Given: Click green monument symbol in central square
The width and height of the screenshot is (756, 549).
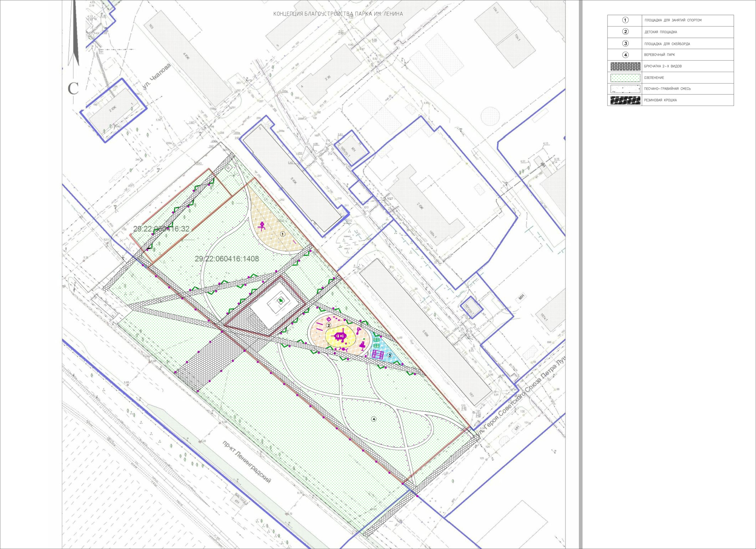Looking at the screenshot, I should click(x=282, y=300).
